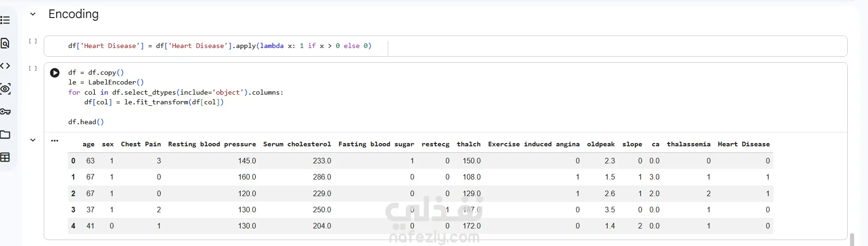Viewport: 868px width, 246px height.
Task: Click the Chest Pain column header
Action: [141, 144]
